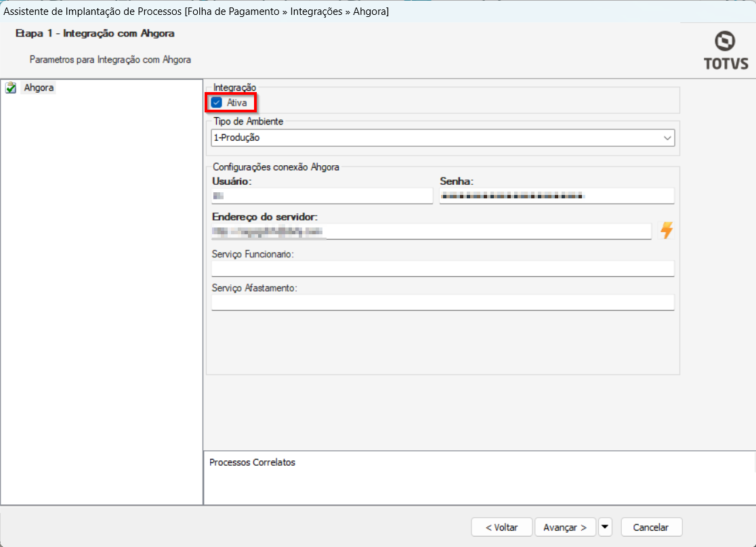The width and height of the screenshot is (756, 547).
Task: Click the Cancelar button
Action: [x=652, y=527]
